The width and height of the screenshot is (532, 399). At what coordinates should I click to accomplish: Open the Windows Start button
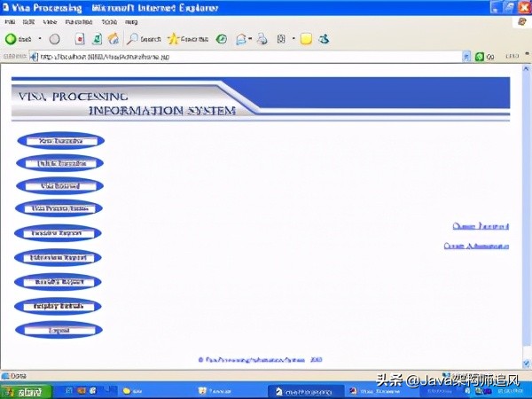(25, 391)
